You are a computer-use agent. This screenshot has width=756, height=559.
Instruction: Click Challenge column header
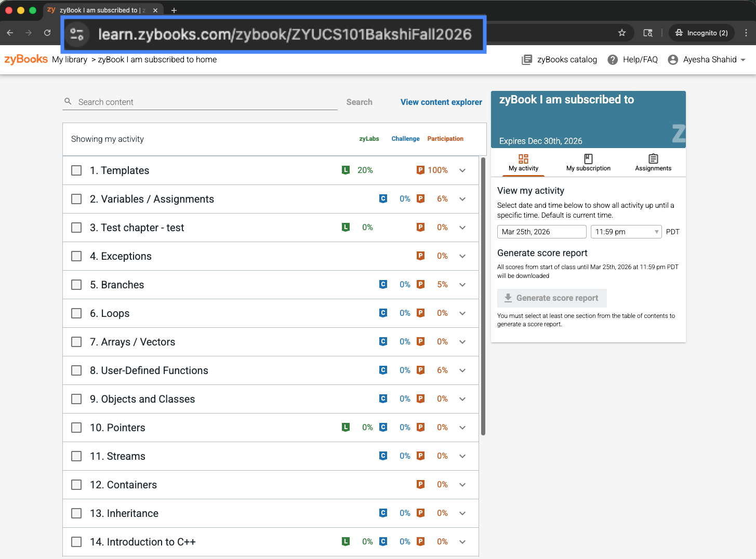click(x=405, y=139)
